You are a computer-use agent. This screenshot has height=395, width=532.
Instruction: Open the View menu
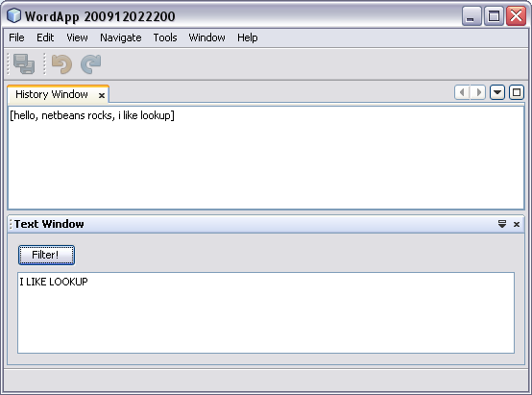(x=77, y=37)
